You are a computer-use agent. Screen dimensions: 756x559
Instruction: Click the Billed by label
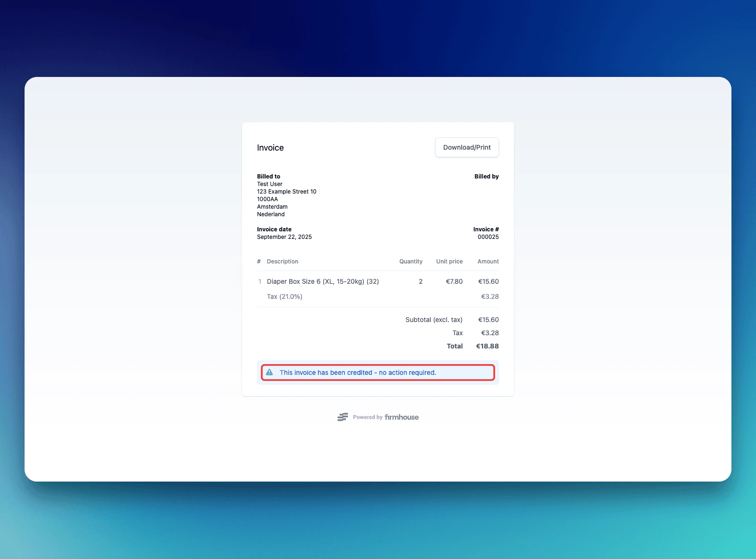pos(487,176)
